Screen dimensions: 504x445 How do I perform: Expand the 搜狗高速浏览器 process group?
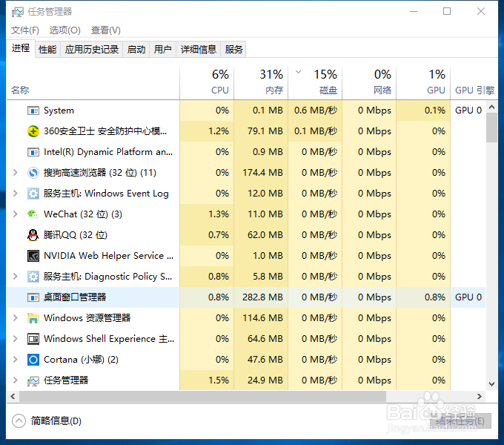point(15,173)
